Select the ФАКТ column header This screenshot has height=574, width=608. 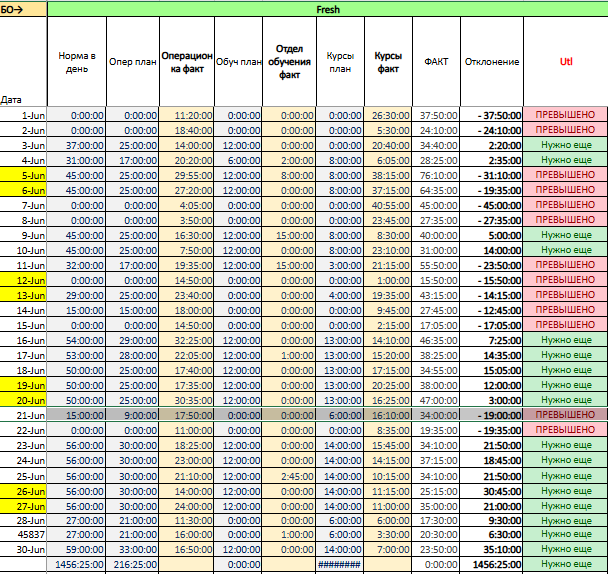(436, 62)
